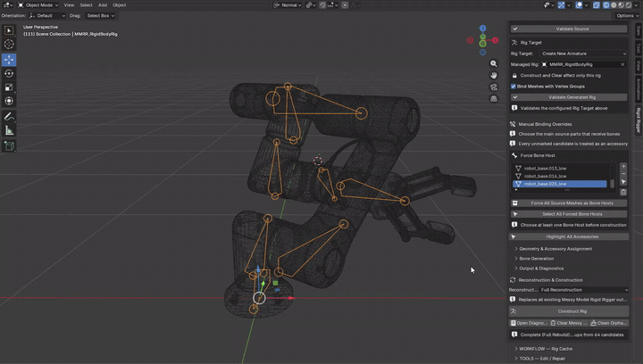The image size is (643, 364).
Task: Pick the Annotate pencil tool
Action: click(x=9, y=117)
